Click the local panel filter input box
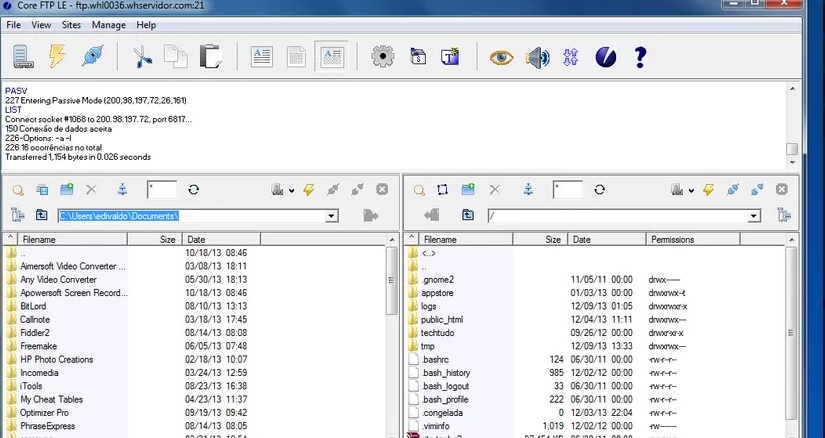 162,190
